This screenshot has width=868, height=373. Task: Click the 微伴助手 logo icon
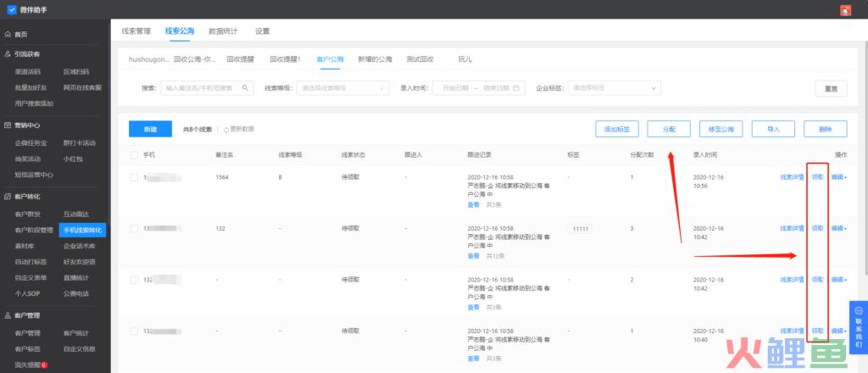(12, 9)
